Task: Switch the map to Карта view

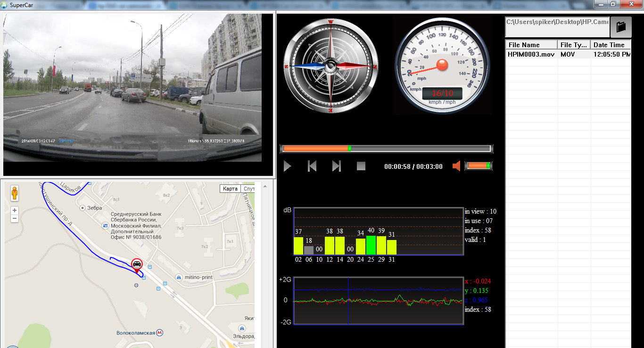Action: [x=230, y=189]
